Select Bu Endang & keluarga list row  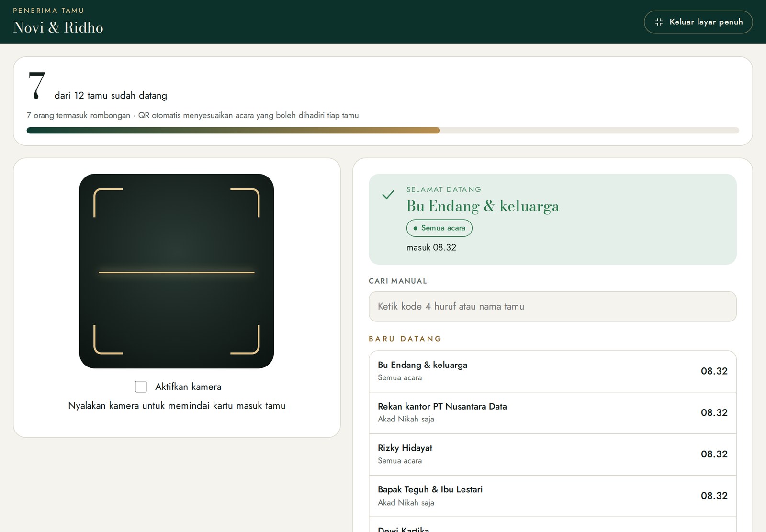click(552, 371)
